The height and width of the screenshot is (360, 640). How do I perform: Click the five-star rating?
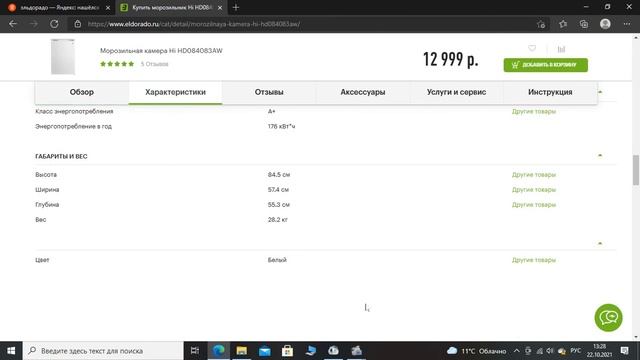[117, 64]
